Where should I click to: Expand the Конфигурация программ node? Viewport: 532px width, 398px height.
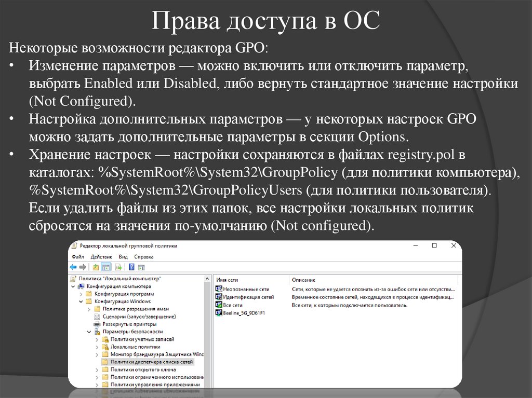81,294
